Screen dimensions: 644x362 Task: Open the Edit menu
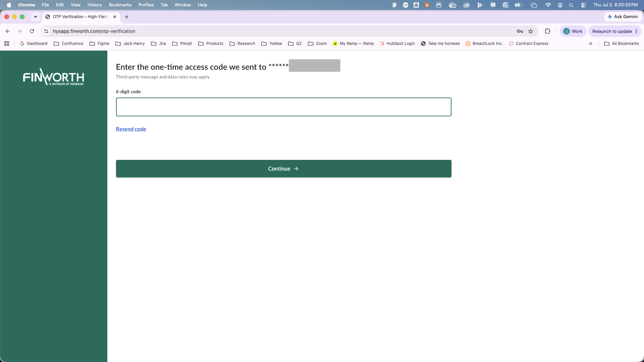click(60, 5)
